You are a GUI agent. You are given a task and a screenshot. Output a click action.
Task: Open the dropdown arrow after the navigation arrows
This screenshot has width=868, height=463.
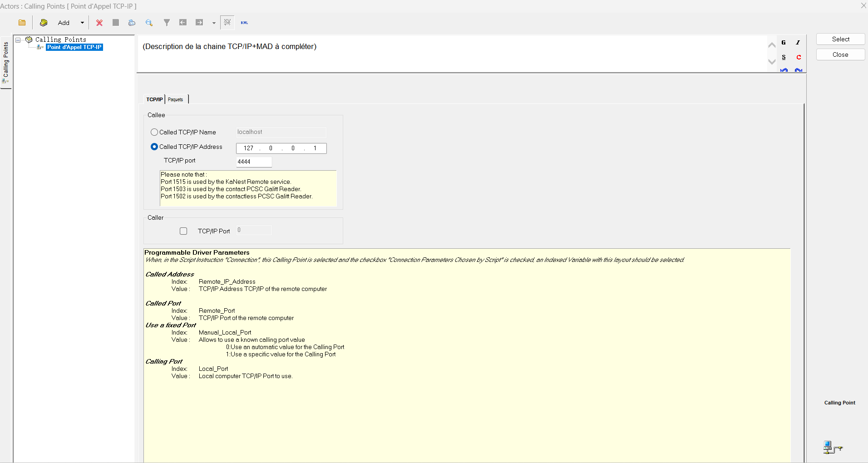coord(214,23)
